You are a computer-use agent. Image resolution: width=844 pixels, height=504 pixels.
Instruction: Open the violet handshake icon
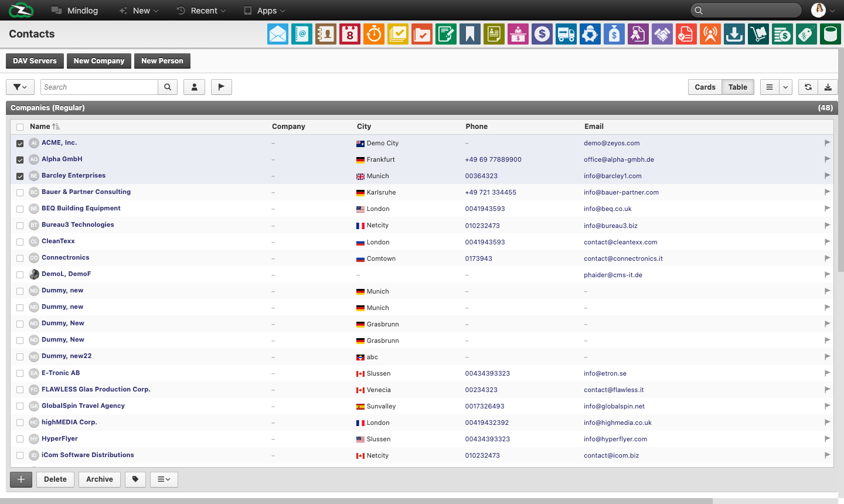coord(662,34)
